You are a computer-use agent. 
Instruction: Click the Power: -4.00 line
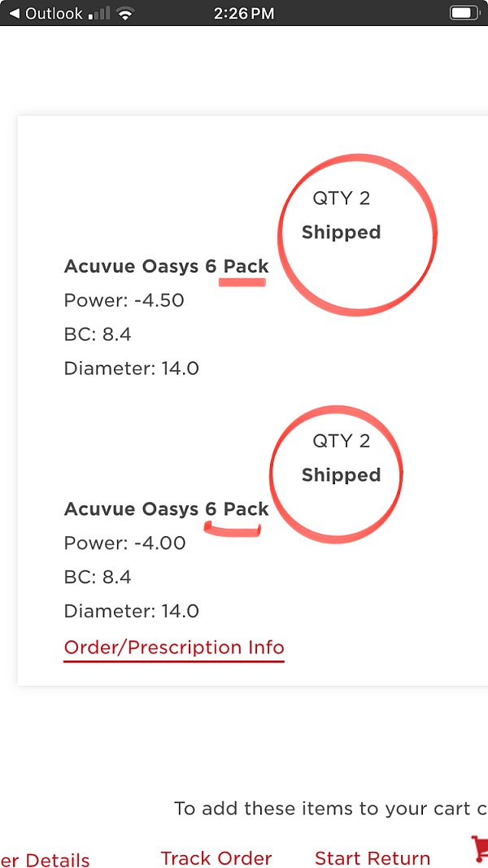(x=125, y=543)
